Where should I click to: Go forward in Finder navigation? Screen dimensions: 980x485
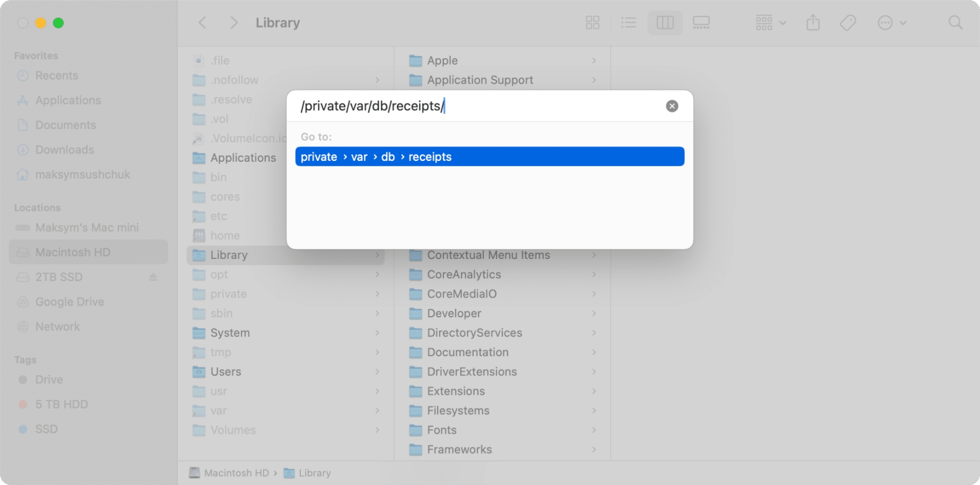point(234,23)
